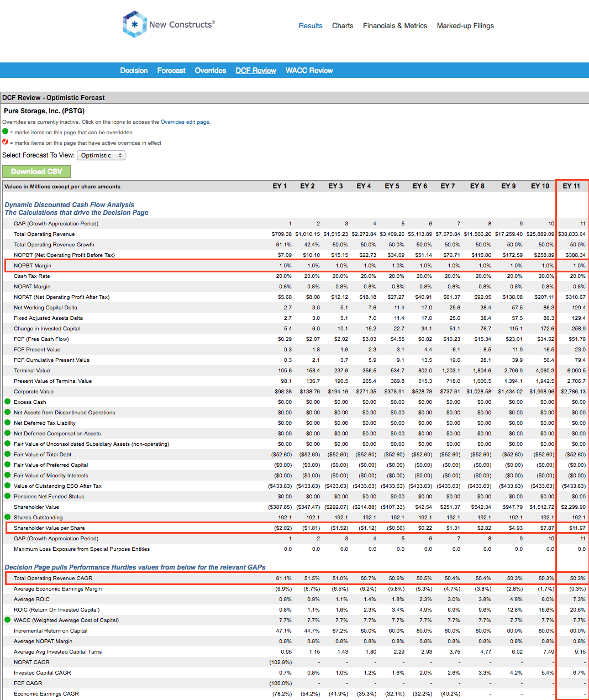Select the $2,299.90 shareholder value cell

574,507
